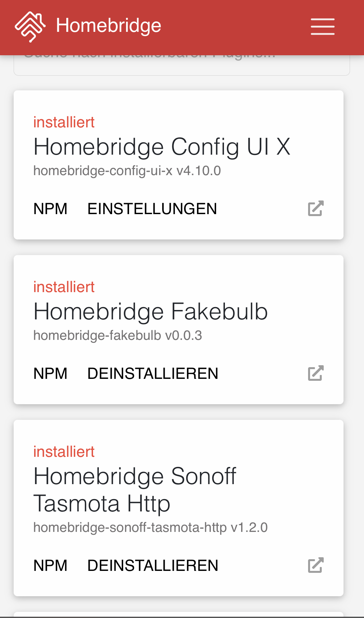Click NPM link for Homebridge Fakebulb
This screenshot has width=364, height=618.
(50, 373)
